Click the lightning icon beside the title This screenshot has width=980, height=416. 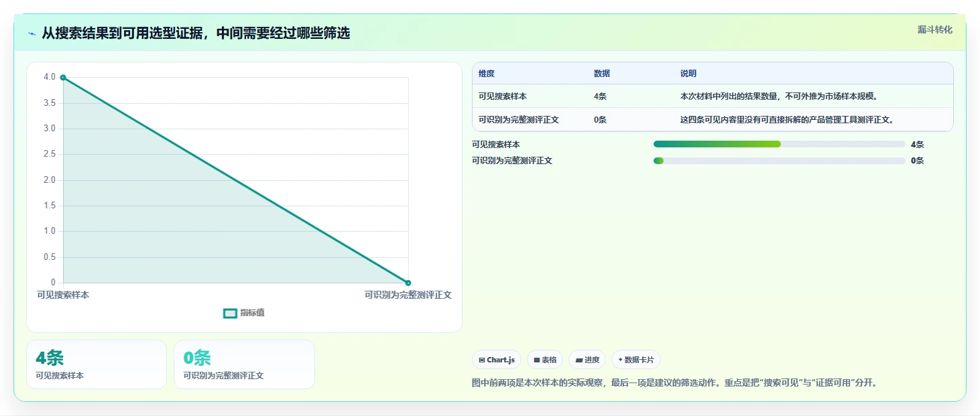[x=32, y=33]
